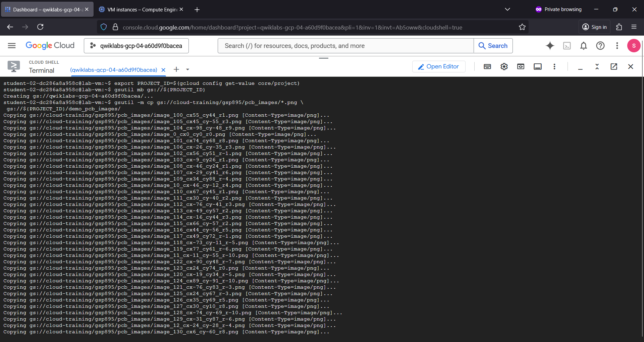Screen dimensions: 644x342
Task: Focus the resource search field
Action: pos(345,46)
